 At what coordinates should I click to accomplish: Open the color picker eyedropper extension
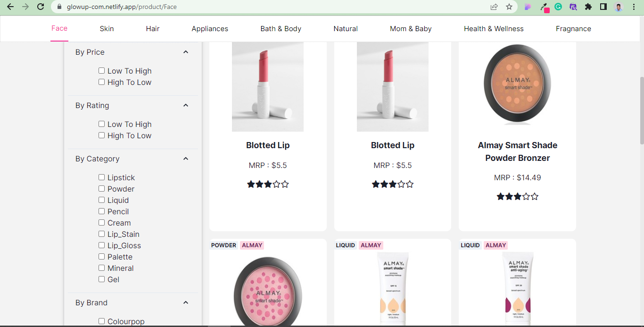pos(544,7)
